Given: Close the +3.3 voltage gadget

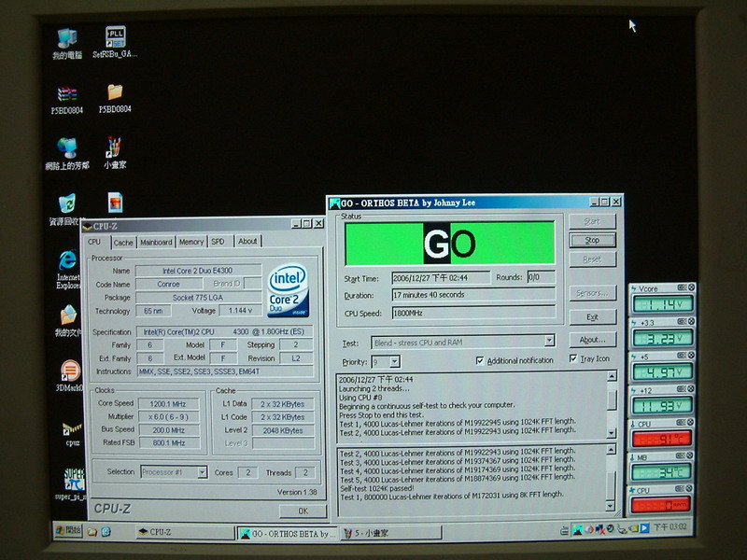Looking at the screenshot, I should [691, 322].
